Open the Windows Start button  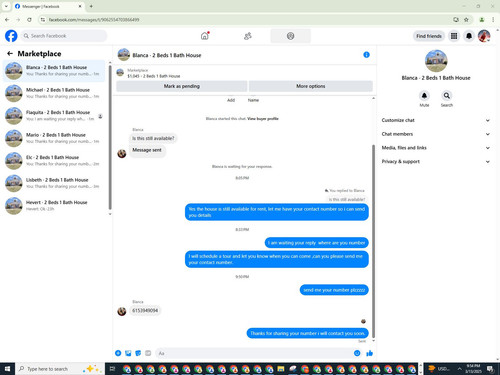click(7, 369)
